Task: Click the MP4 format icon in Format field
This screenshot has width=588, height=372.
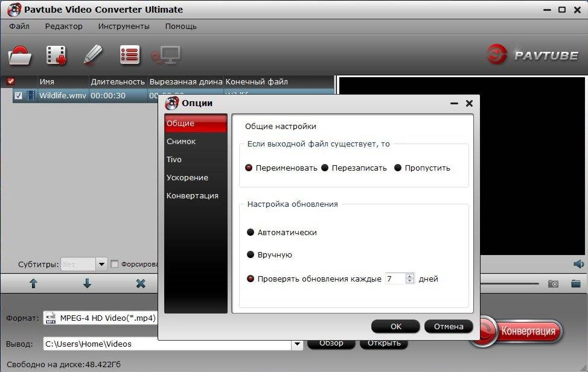Action: point(51,318)
